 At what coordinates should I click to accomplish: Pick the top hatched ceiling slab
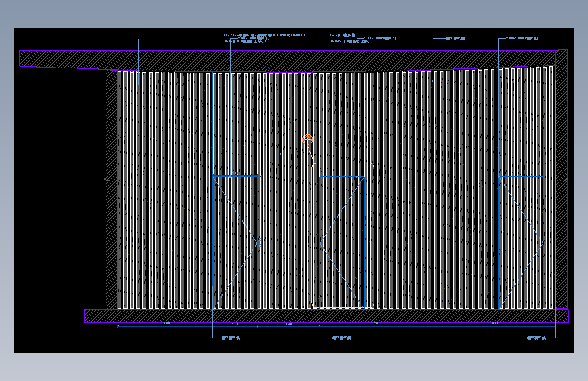288,60
